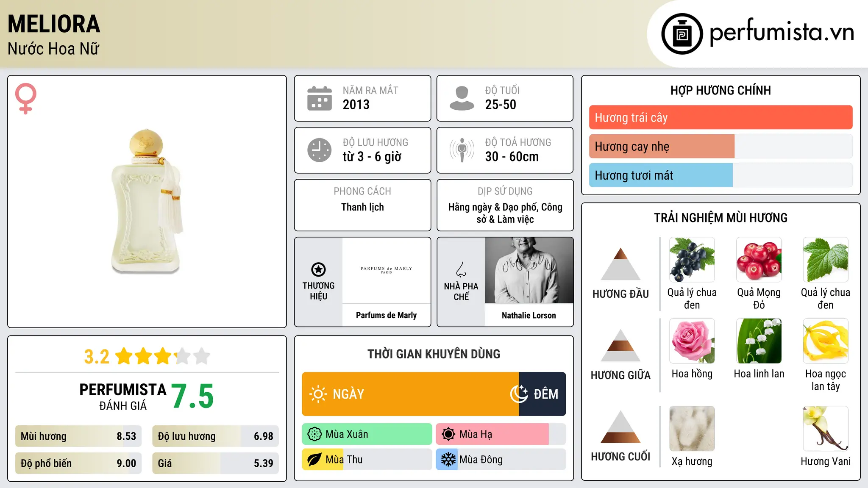
Task: Select the Giá 5.39 score bar
Action: coord(216,463)
